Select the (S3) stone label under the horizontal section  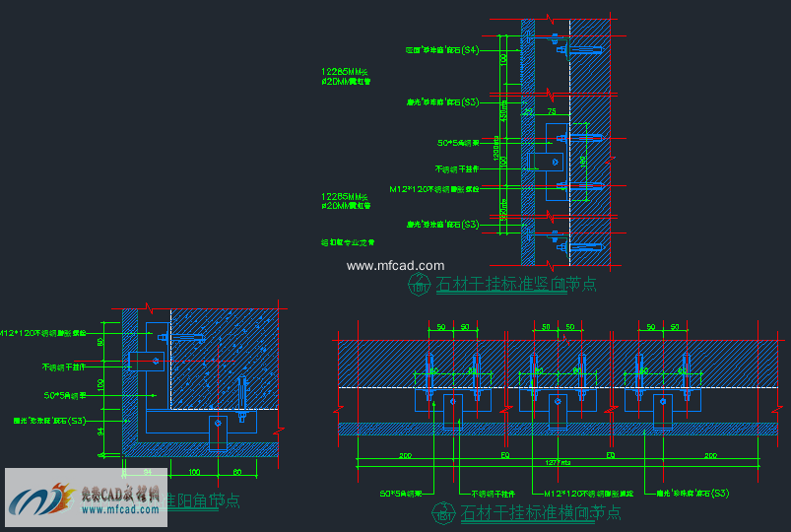point(692,494)
